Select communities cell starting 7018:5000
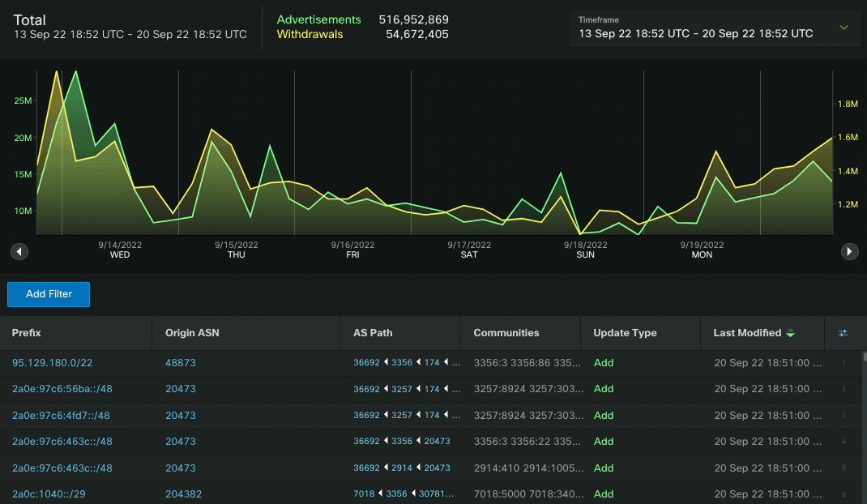Screen dimensions: 867x504 [527, 494]
